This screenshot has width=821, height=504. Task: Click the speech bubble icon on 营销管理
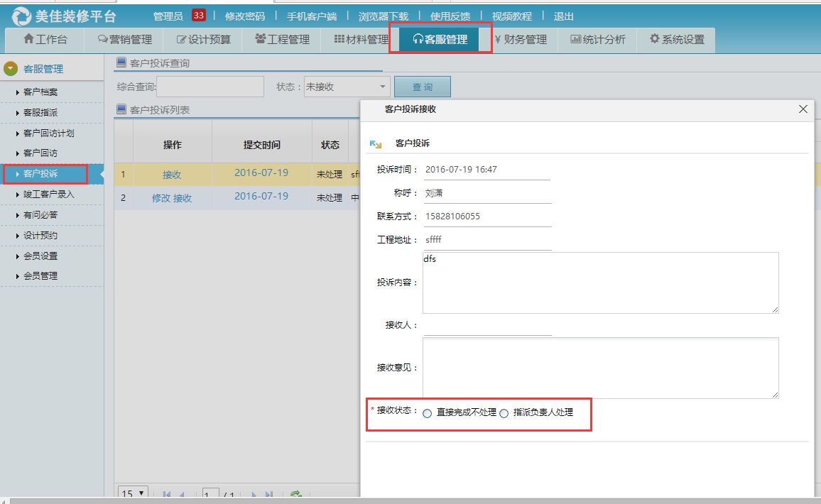click(x=103, y=40)
